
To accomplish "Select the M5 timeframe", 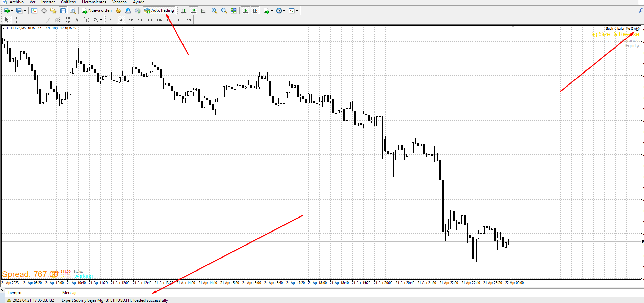I will pos(121,20).
